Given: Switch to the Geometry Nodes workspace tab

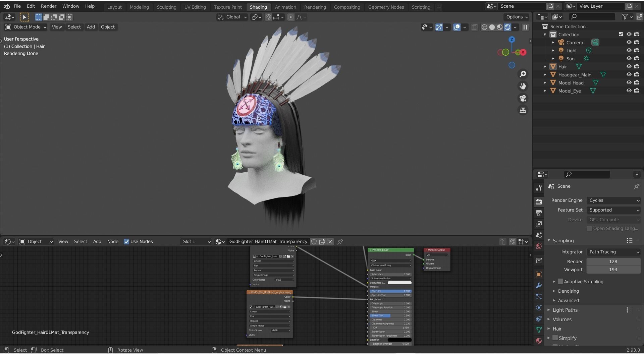Looking at the screenshot, I should point(386,7).
